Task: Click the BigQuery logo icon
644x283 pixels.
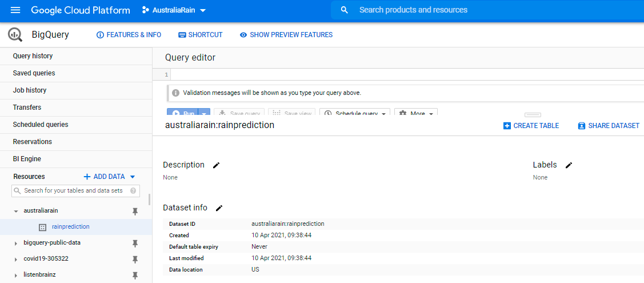Action: [x=15, y=35]
